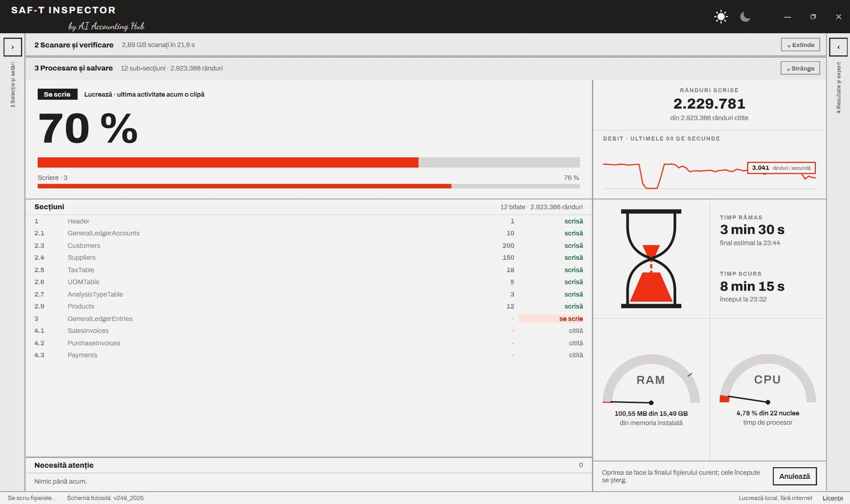Click the Anulează button

pos(794,476)
